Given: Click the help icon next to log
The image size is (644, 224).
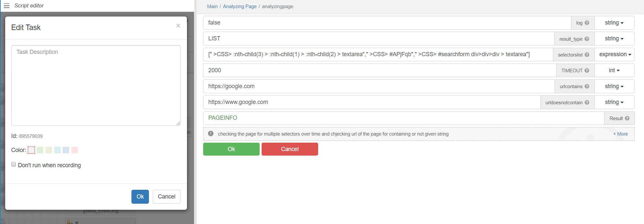Looking at the screenshot, I should tap(587, 23).
